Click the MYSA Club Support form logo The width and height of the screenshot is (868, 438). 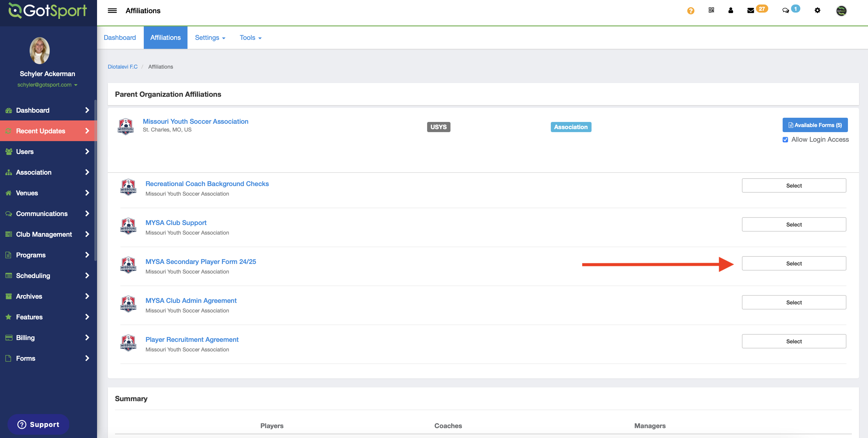(x=128, y=226)
